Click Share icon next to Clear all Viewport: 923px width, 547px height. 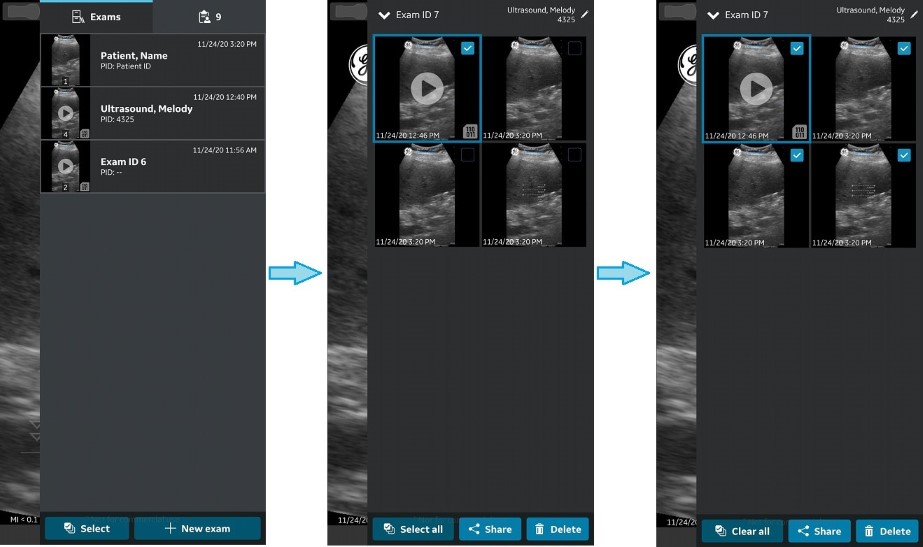[803, 531]
